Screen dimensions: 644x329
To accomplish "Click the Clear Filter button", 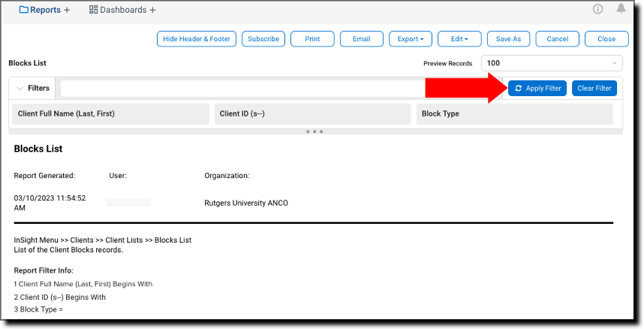I will (594, 89).
